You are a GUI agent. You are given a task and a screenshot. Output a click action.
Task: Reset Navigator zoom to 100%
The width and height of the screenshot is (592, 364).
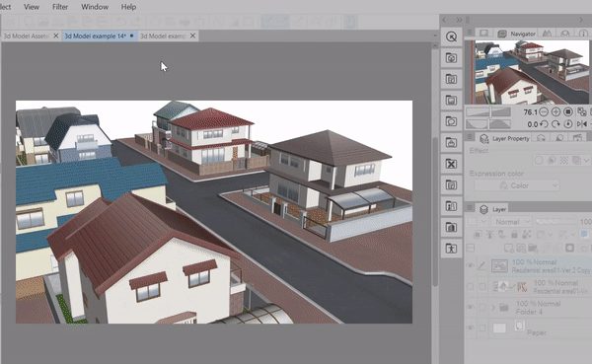568,111
